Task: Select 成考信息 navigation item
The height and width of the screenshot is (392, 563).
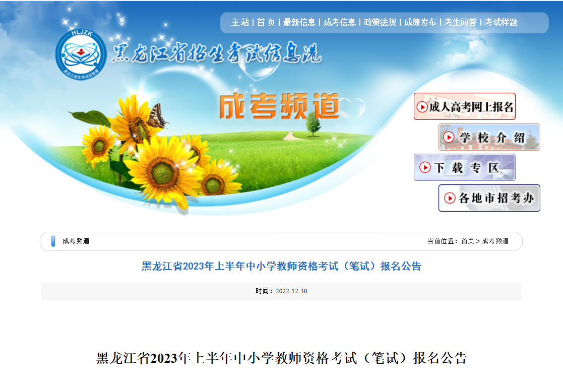Action: click(x=339, y=22)
